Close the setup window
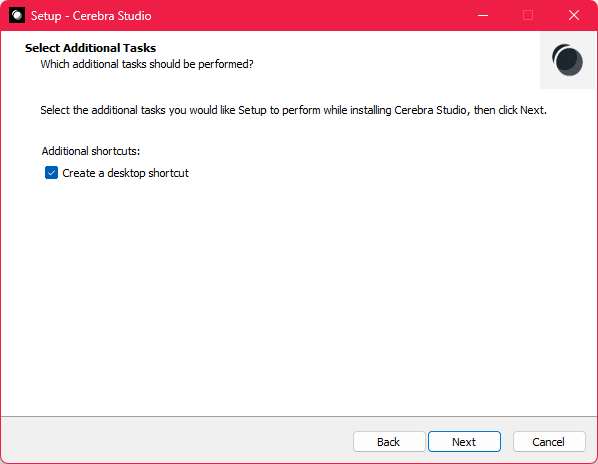This screenshot has height=464, width=598. pyautogui.click(x=574, y=15)
